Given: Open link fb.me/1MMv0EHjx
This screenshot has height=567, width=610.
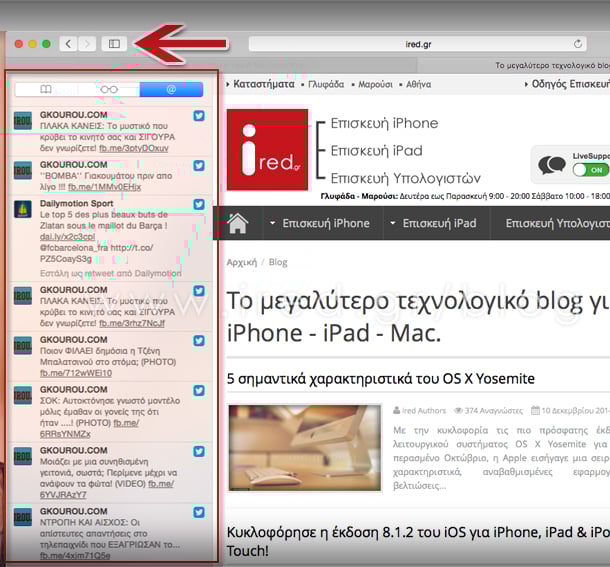Looking at the screenshot, I should coord(105,187).
